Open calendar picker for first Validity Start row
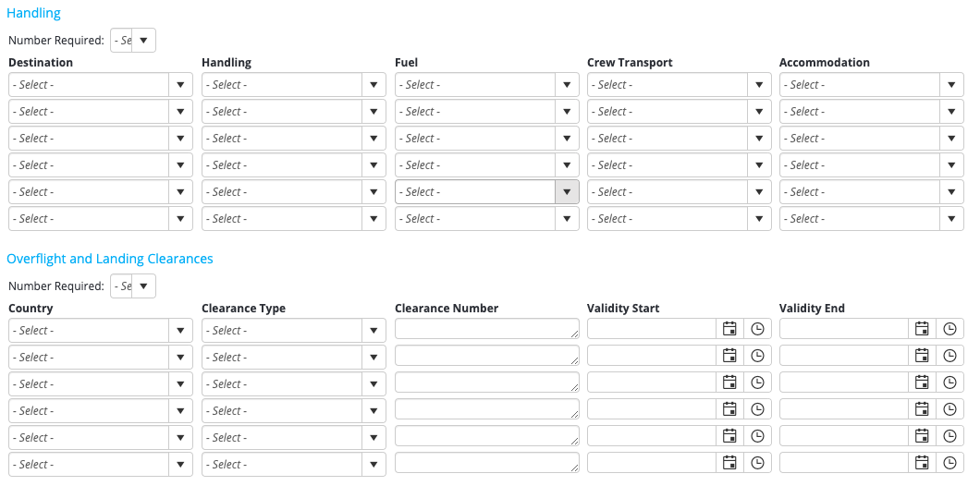The height and width of the screenshot is (486, 980). coord(729,329)
